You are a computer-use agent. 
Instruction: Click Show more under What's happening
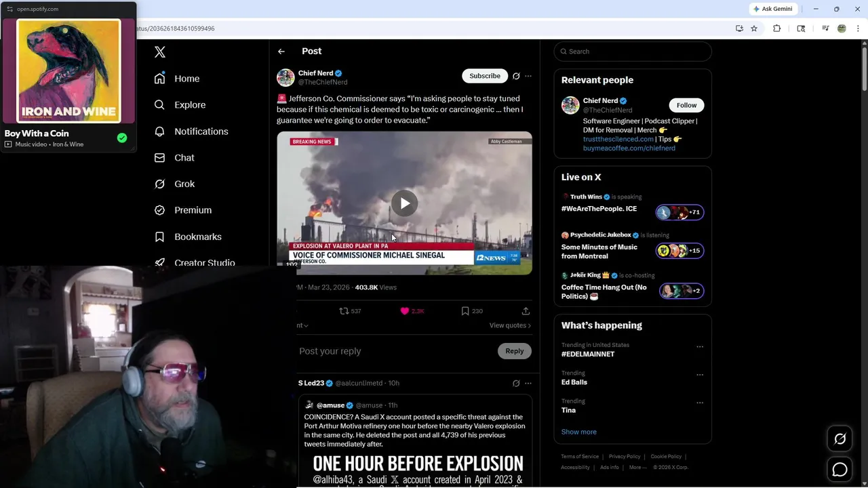pyautogui.click(x=579, y=432)
